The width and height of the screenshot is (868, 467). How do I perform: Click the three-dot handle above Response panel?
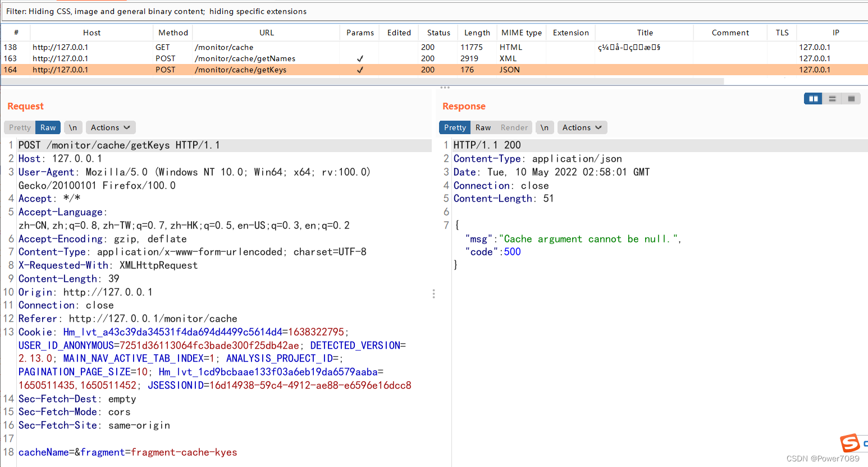[x=445, y=88]
